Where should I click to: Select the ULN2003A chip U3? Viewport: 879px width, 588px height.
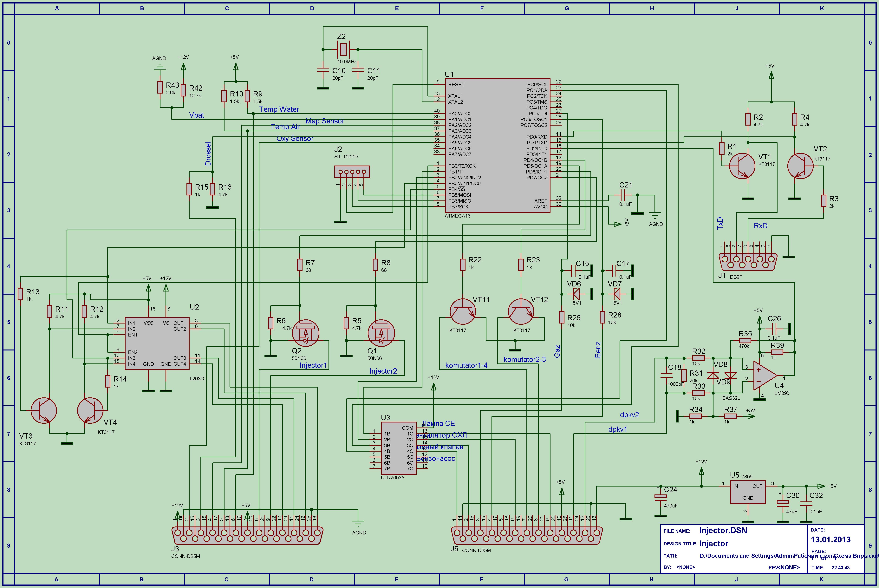(x=398, y=448)
